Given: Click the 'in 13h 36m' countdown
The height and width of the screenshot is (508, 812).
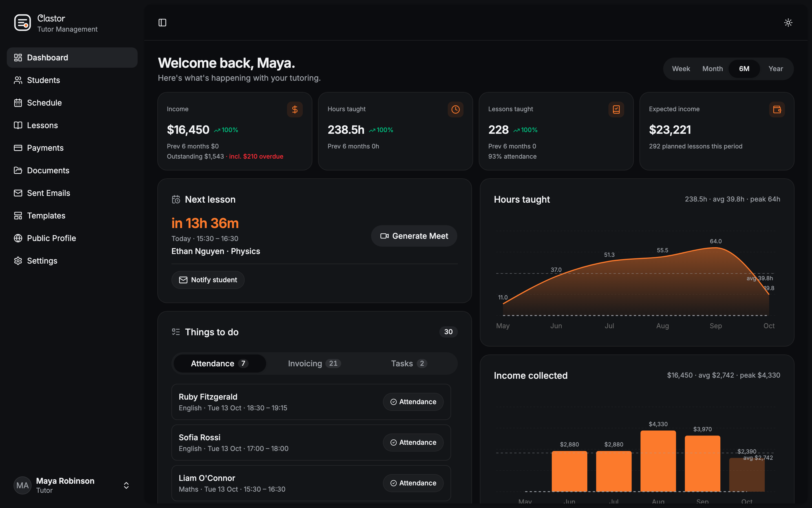Looking at the screenshot, I should pos(205,223).
